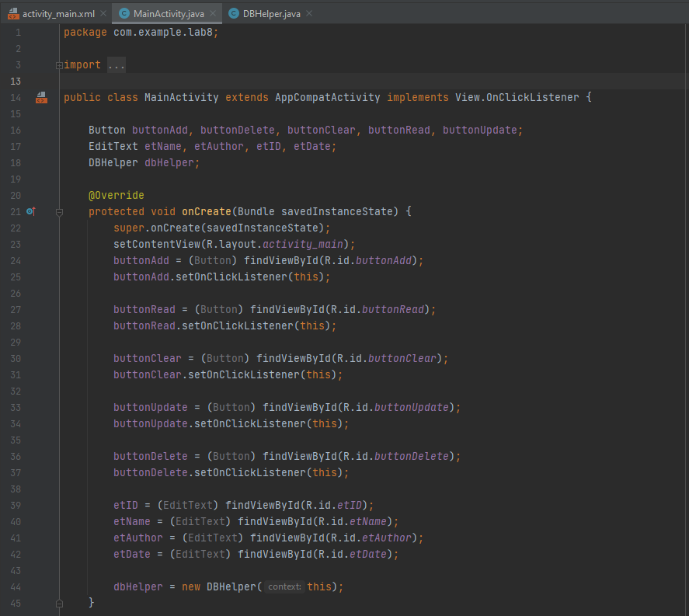Open the DBHelper.java tab
This screenshot has width=689, height=616.
(x=271, y=14)
